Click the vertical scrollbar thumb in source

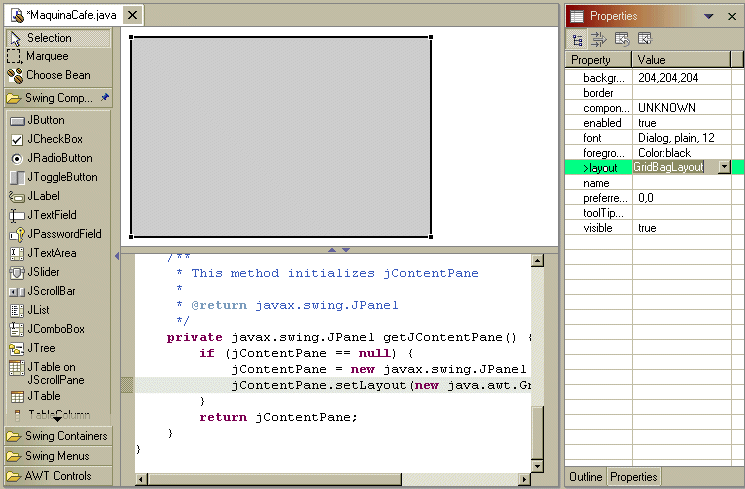point(537,431)
